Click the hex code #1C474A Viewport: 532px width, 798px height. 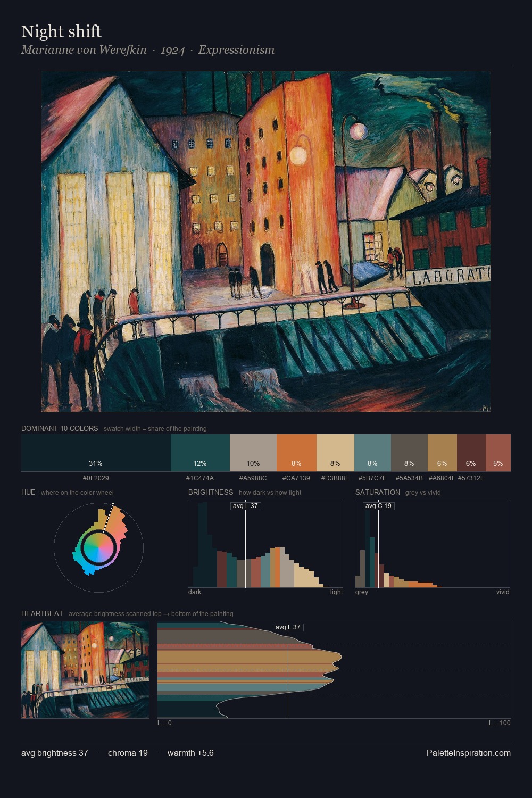pyautogui.click(x=200, y=478)
